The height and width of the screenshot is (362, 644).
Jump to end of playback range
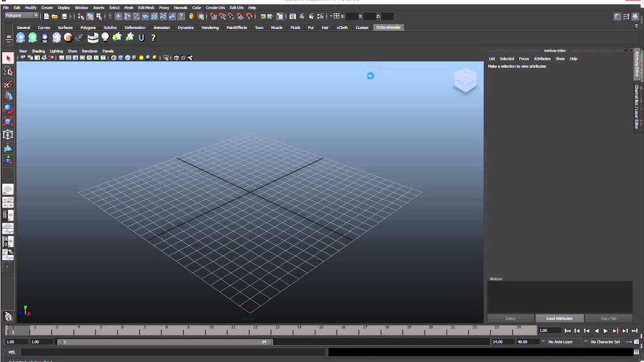click(x=634, y=331)
